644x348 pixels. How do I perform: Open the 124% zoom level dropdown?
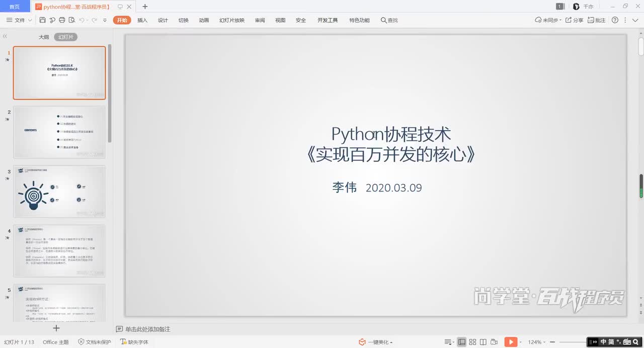pyautogui.click(x=537, y=342)
